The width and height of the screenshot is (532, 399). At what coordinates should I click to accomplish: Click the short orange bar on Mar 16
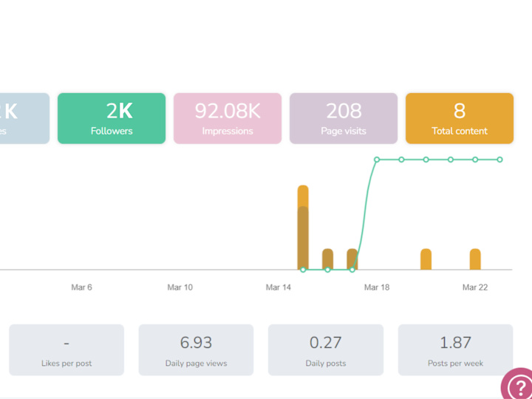coord(327,259)
